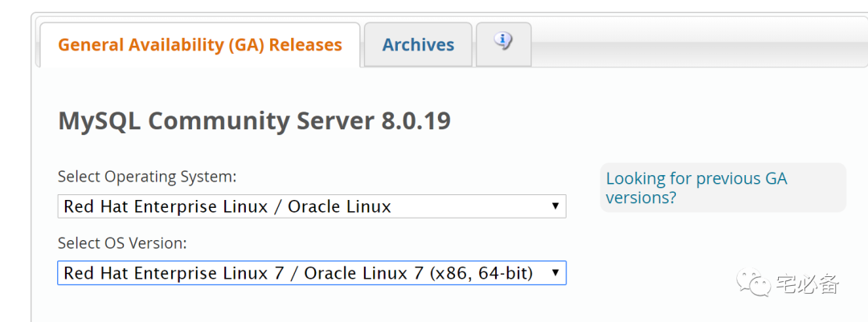Click 'Red Hat Enterprise Linux 7' text in version selector
The height and width of the screenshot is (322, 868).
(169, 273)
